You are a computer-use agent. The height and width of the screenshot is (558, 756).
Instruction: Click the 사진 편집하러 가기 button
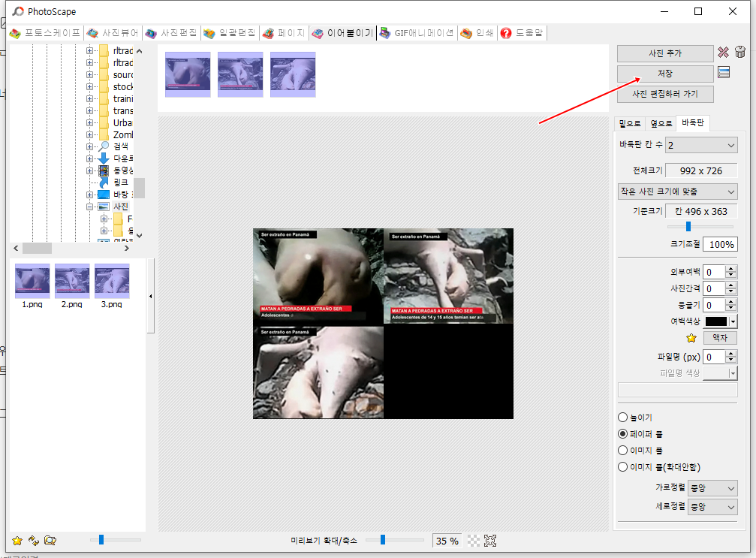[x=665, y=94]
